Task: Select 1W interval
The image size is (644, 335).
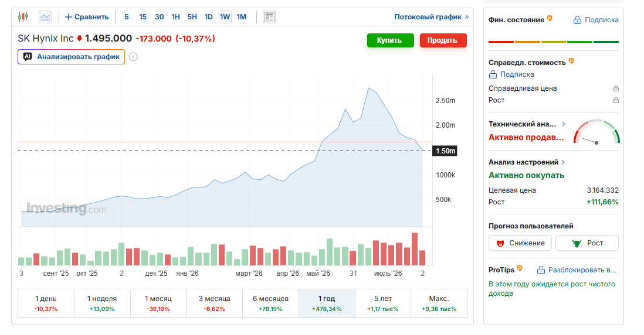Action: (225, 17)
